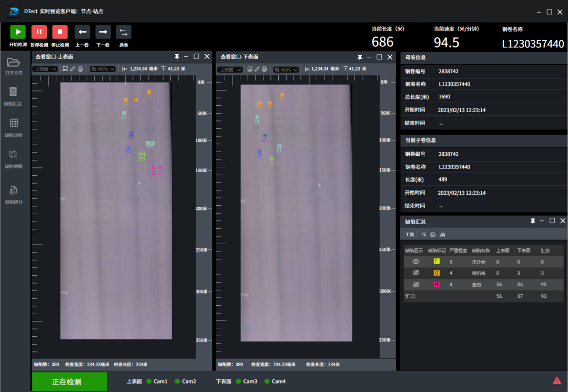The width and height of the screenshot is (568, 392).
Task: Click the 正在检测 green status button
Action: point(69,381)
